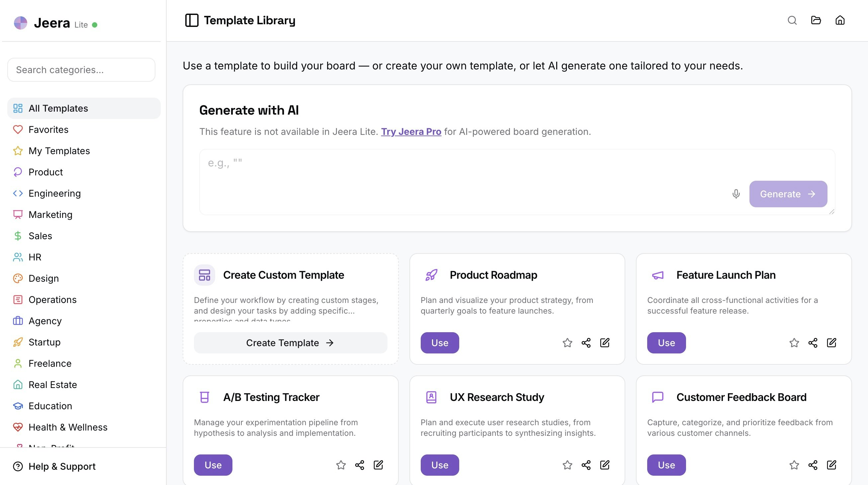Click the Create Template button
Screen dimensions: 868x485
(290, 343)
